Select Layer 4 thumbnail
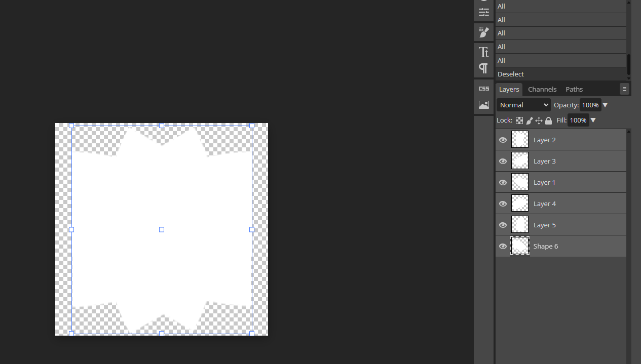The image size is (641, 364). pyautogui.click(x=520, y=204)
